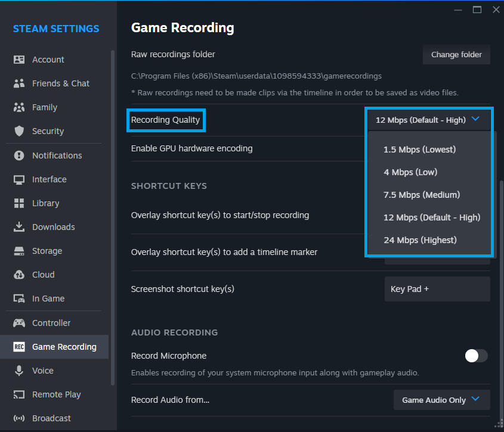This screenshot has height=432, width=504.
Task: Switch to Remote Play settings
Action: [56, 394]
